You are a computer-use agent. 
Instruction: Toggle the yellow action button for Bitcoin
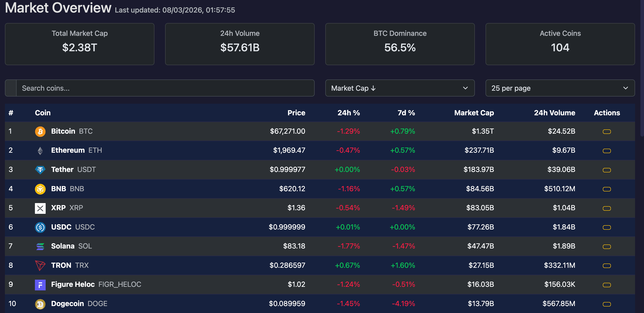point(606,132)
